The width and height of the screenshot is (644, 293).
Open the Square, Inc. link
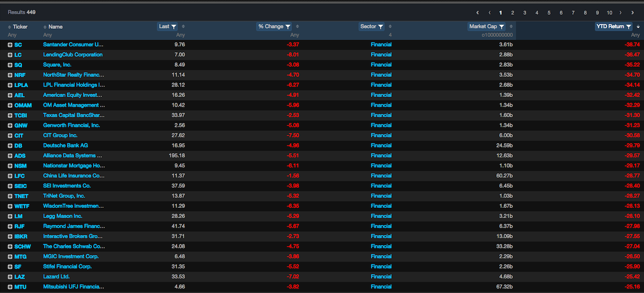[57, 65]
